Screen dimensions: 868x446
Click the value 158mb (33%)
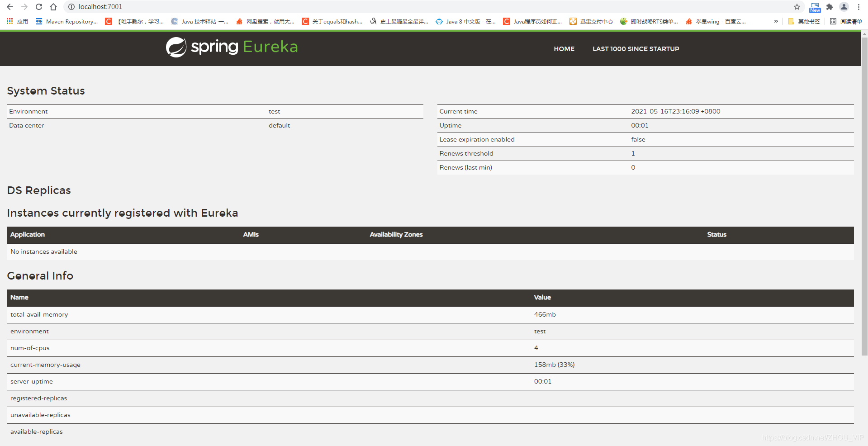(x=555, y=365)
